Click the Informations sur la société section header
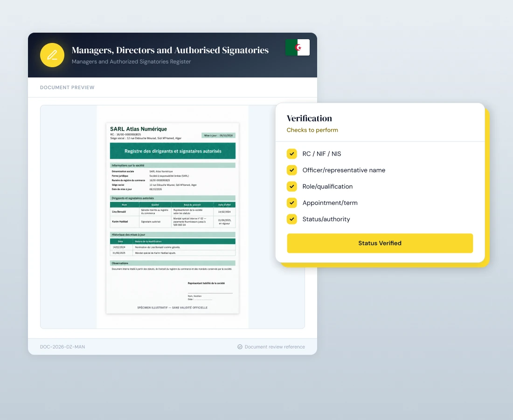Viewport: 513px width, 420px height. pos(173,165)
